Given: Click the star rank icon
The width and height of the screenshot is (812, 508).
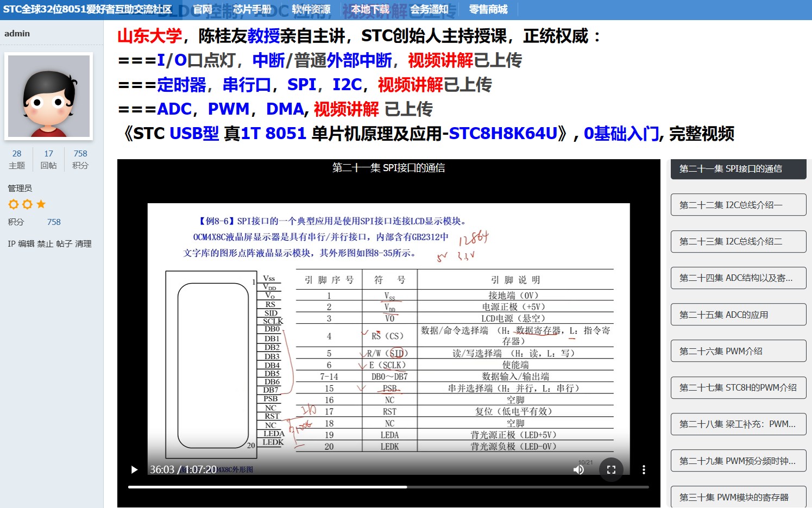Looking at the screenshot, I should click(x=41, y=204).
